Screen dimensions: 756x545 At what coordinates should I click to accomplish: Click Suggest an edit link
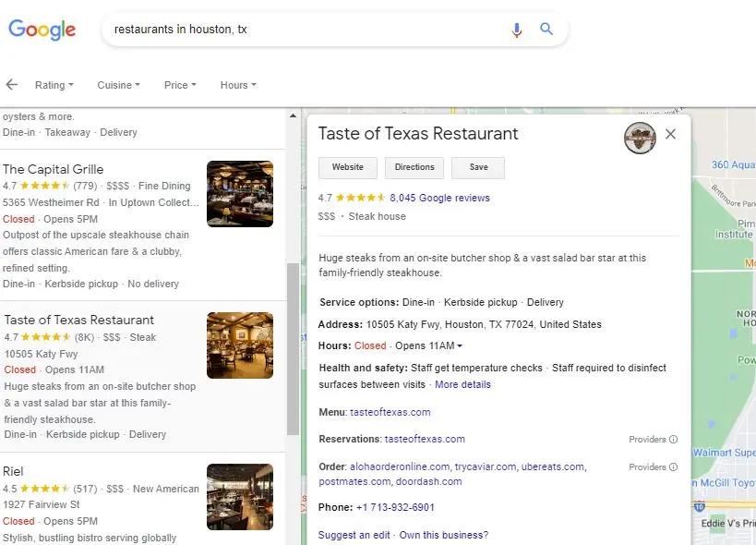pos(354,535)
